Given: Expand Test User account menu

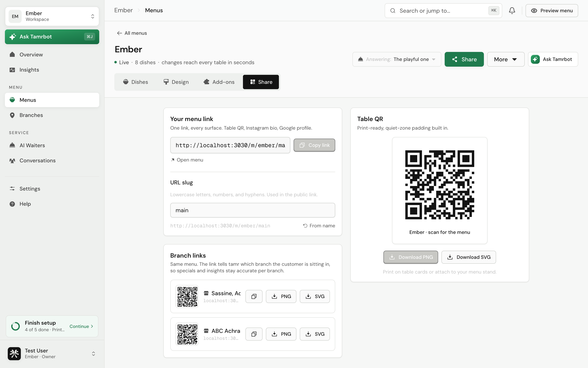Looking at the screenshot, I should click(52, 354).
